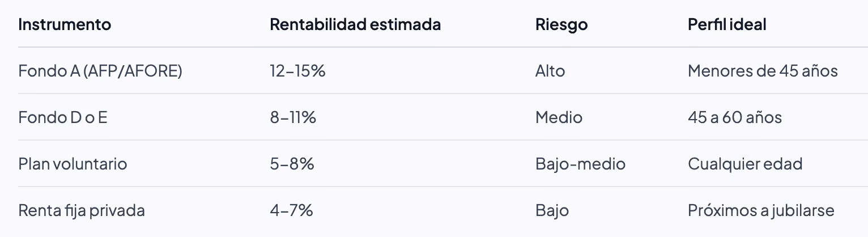Screen dimensions: 868x237
Task: Click the Instrumento column header
Action: tap(65, 24)
